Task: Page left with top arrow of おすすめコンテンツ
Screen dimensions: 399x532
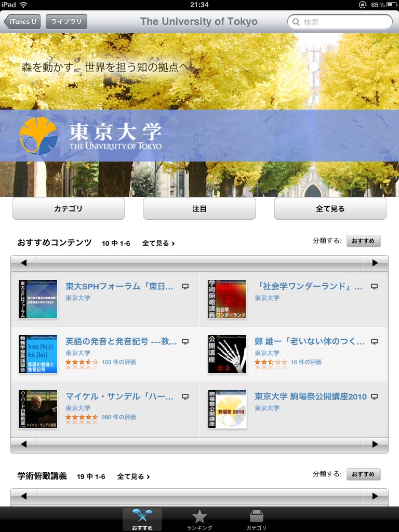Action: tap(23, 263)
